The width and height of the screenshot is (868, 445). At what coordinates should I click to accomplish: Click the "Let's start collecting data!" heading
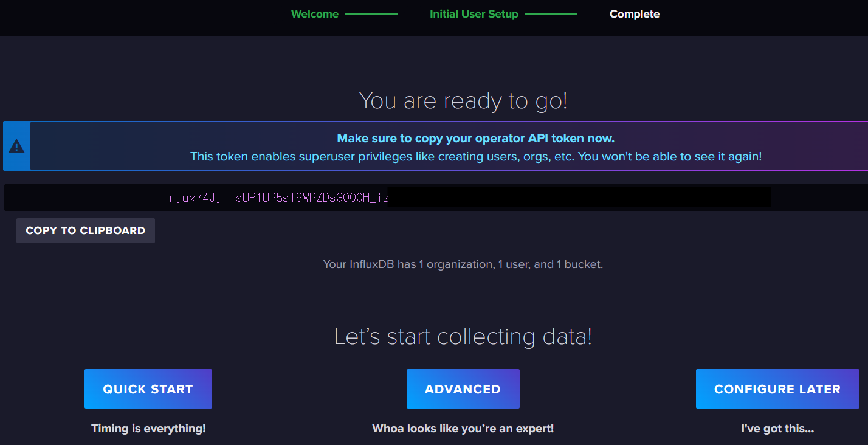pyautogui.click(x=463, y=336)
